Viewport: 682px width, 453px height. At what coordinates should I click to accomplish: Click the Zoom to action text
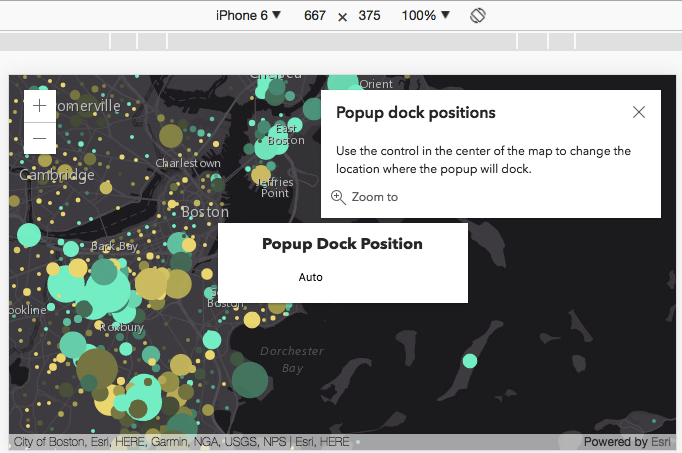coord(374,197)
